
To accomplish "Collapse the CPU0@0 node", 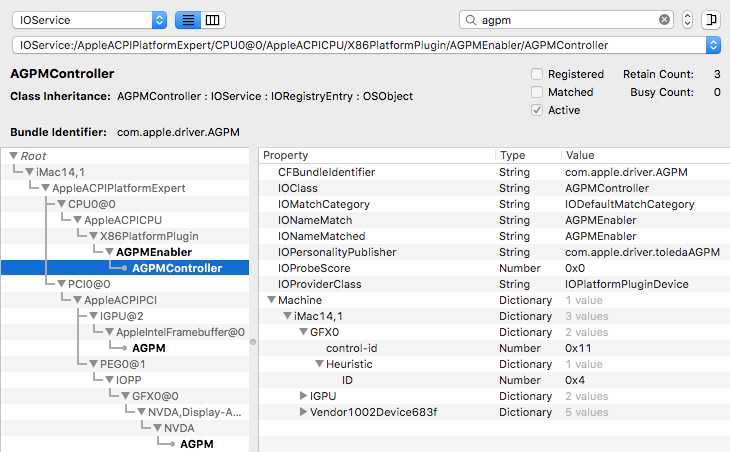I will (x=61, y=204).
